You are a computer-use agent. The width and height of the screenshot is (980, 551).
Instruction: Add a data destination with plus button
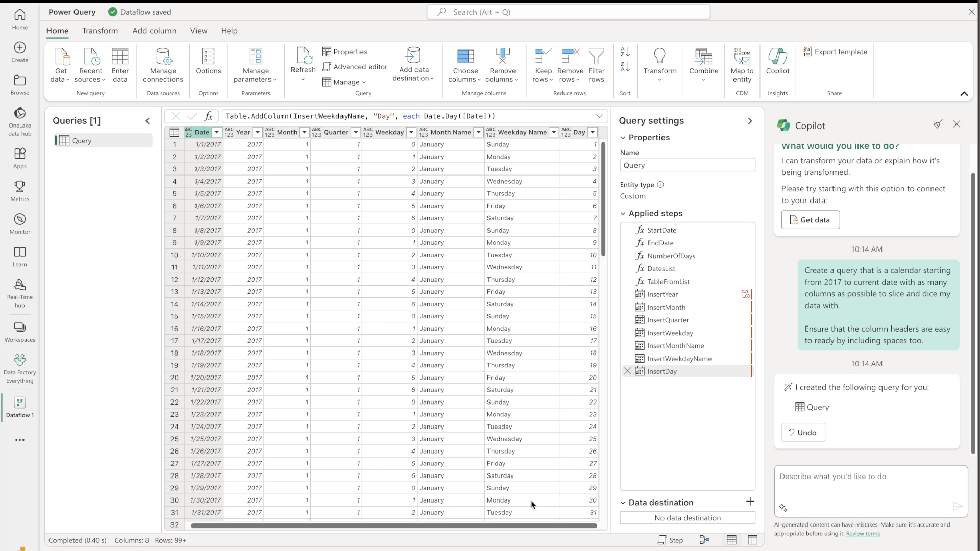coord(750,502)
